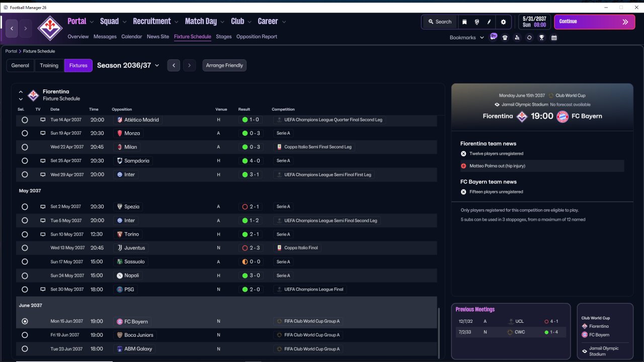This screenshot has width=644, height=362.
Task: Click the TV icon on the Spezia row
Action: (43, 207)
